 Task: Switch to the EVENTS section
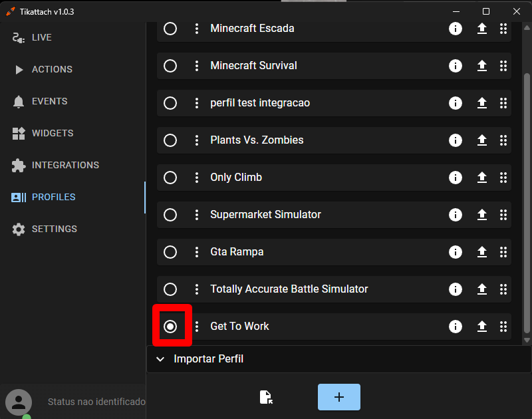pyautogui.click(x=72, y=102)
